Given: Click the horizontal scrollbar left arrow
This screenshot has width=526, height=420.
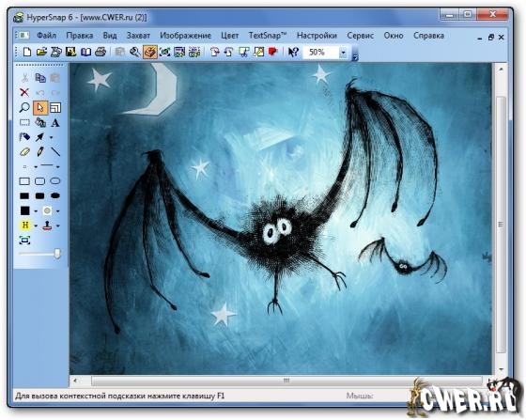Looking at the screenshot, I should 75,381.
